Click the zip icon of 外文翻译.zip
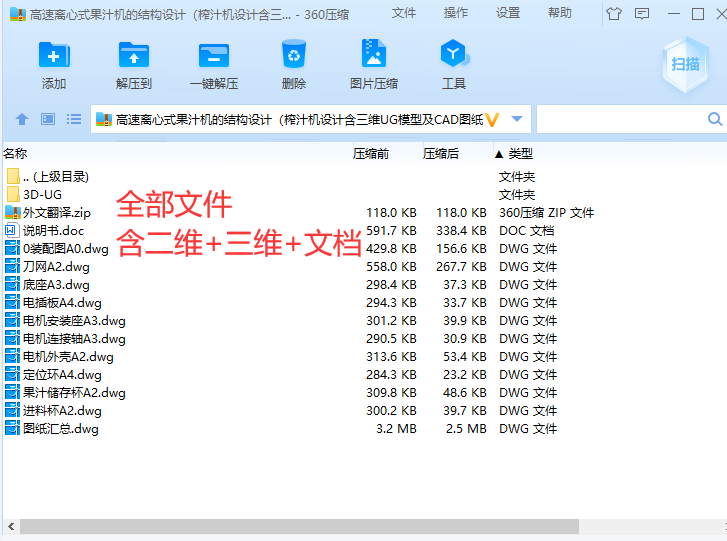This screenshot has height=541, width=727. (x=13, y=212)
